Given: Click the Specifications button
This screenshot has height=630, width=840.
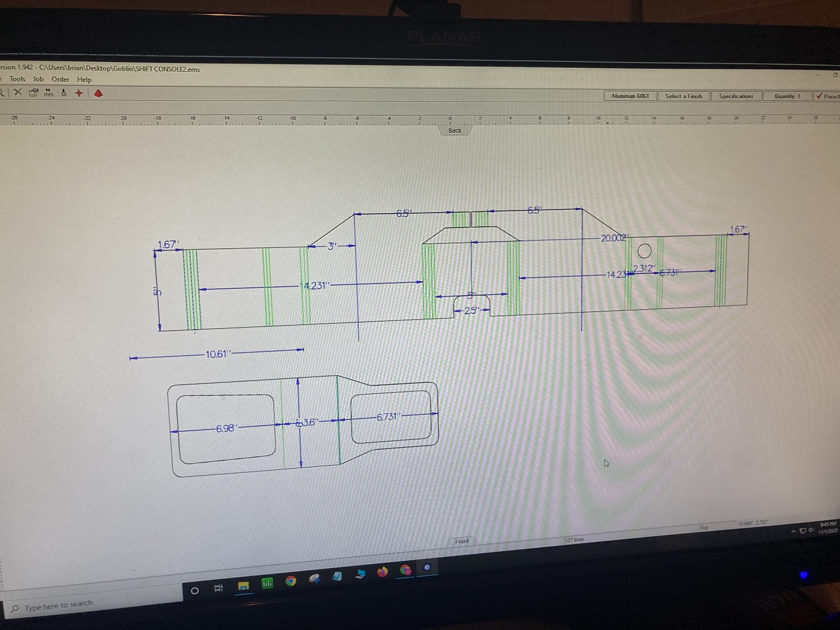Looking at the screenshot, I should [736, 96].
